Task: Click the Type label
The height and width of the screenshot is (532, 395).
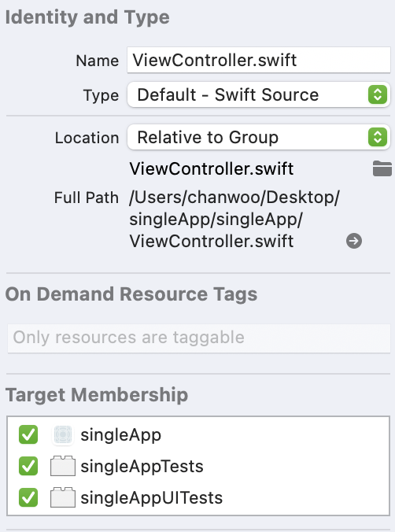Action: coord(101,95)
